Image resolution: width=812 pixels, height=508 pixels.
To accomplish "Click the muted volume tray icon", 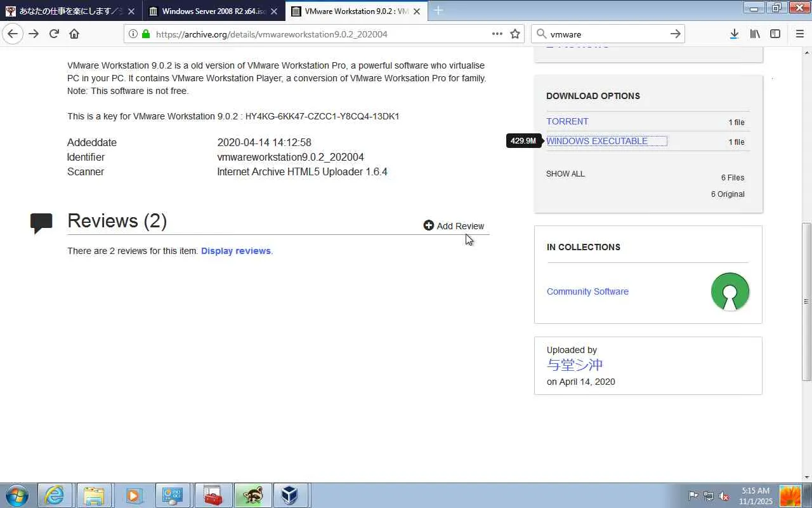I will tap(724, 496).
